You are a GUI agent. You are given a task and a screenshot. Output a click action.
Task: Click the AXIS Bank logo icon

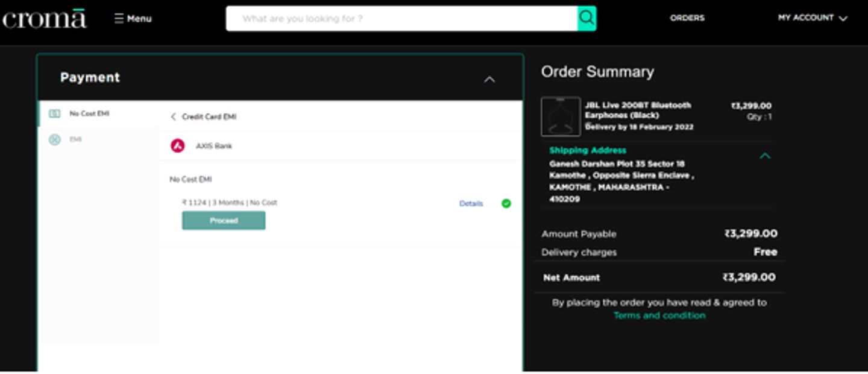177,145
